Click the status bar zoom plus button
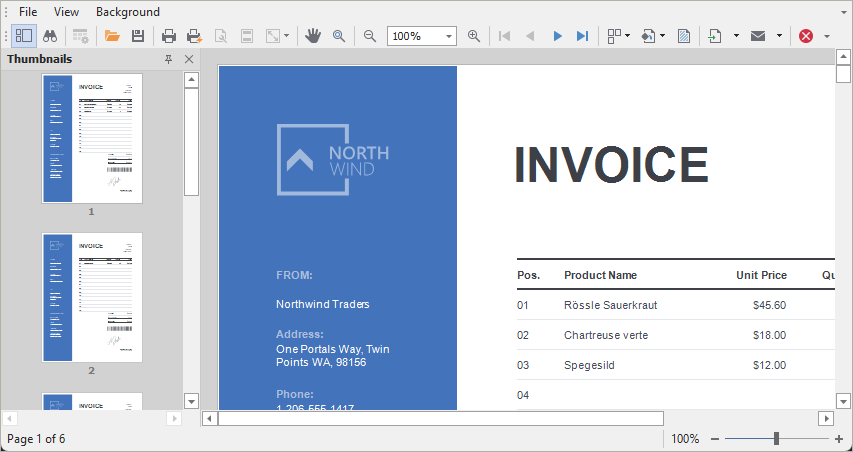Screen dimensions: 853x452 [x=839, y=439]
